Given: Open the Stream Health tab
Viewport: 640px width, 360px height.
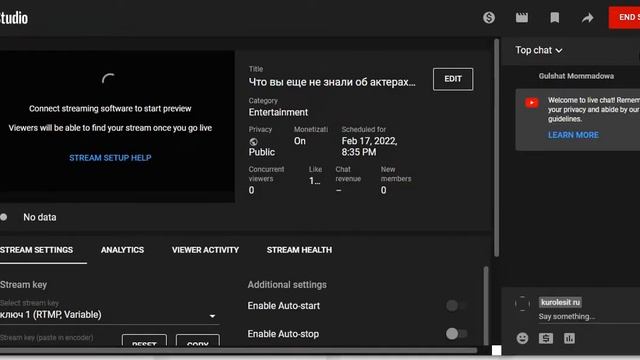Looking at the screenshot, I should click(299, 250).
